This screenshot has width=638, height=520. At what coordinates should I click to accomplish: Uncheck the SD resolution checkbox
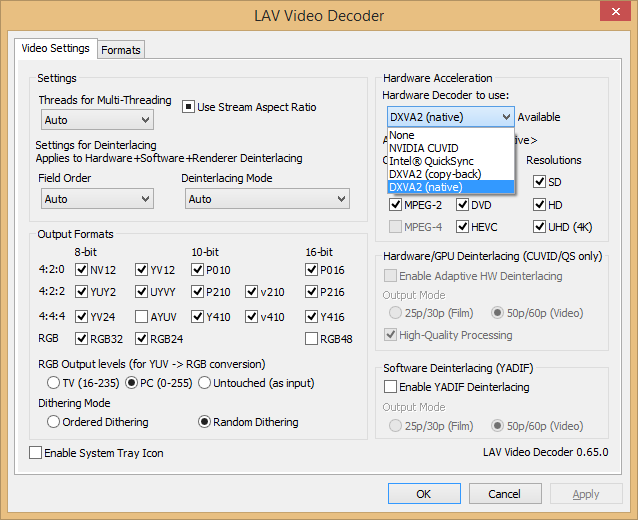click(540, 182)
